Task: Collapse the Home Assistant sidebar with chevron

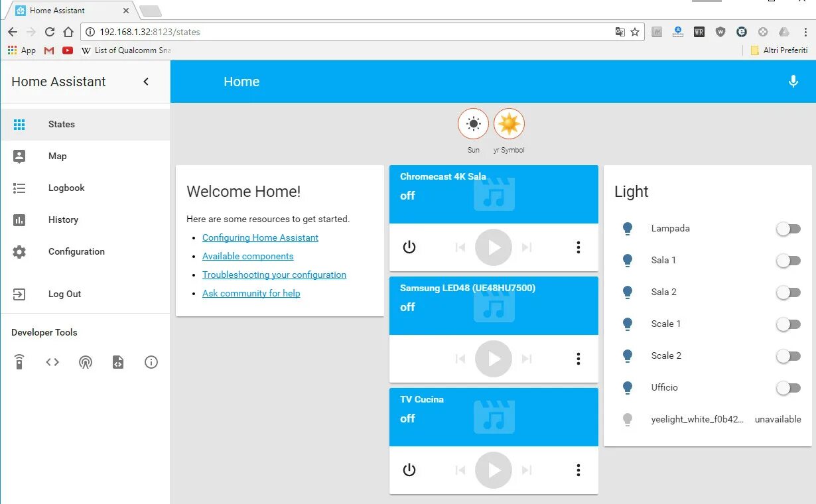Action: [x=146, y=82]
